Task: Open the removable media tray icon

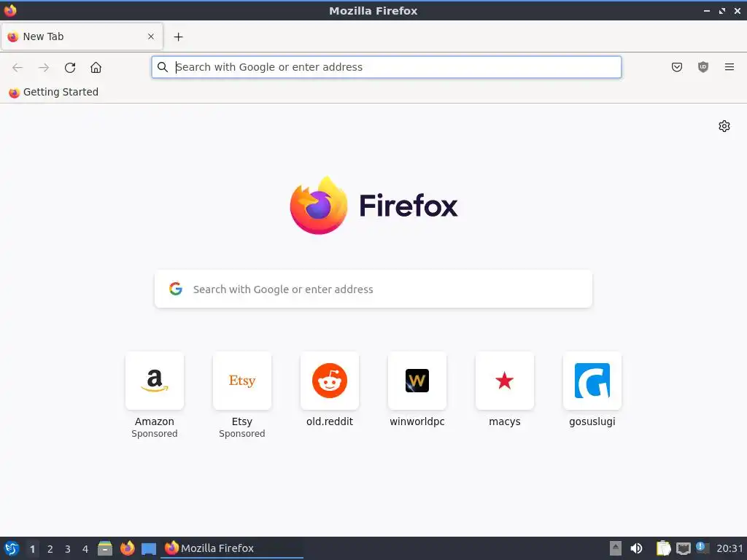Action: pos(616,548)
